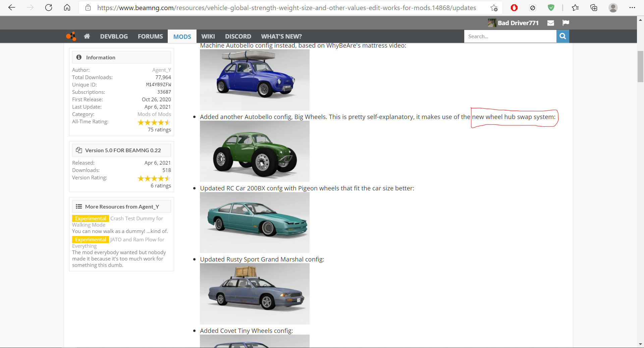Open the red Opera extension icon
Image resolution: width=644 pixels, height=348 pixels.
coord(514,7)
